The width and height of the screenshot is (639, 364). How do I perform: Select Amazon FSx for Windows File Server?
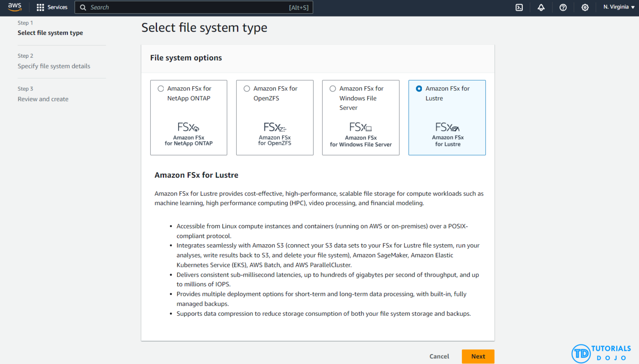pyautogui.click(x=332, y=88)
